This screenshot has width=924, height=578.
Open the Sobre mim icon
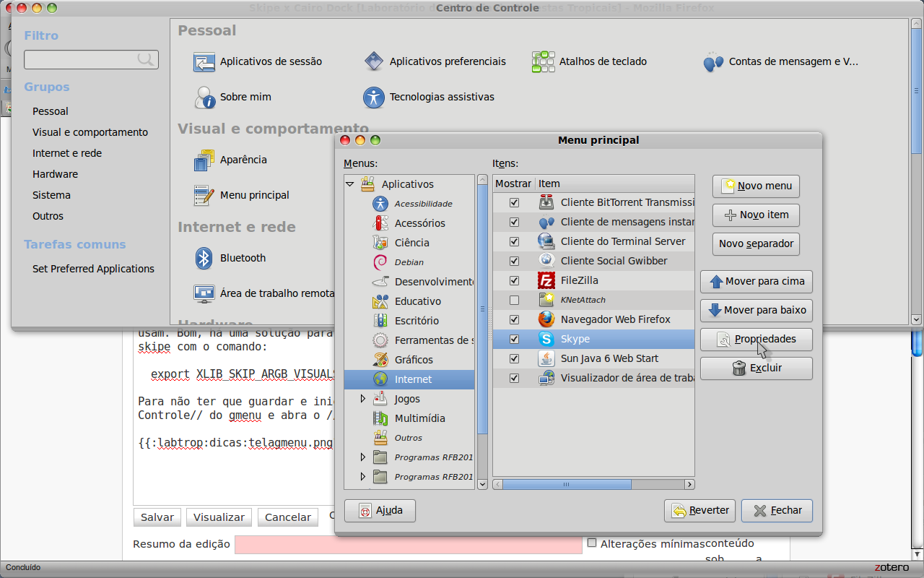tap(204, 98)
